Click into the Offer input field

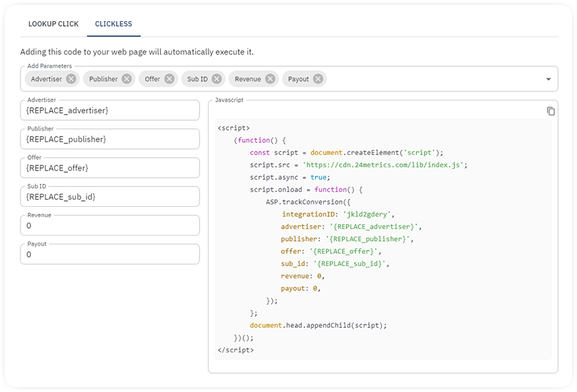click(109, 168)
